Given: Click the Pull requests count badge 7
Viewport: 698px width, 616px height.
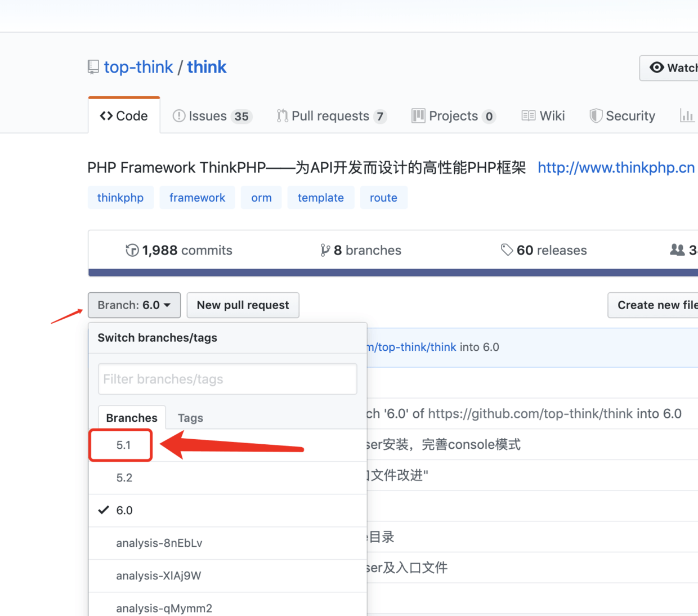Looking at the screenshot, I should click(381, 116).
